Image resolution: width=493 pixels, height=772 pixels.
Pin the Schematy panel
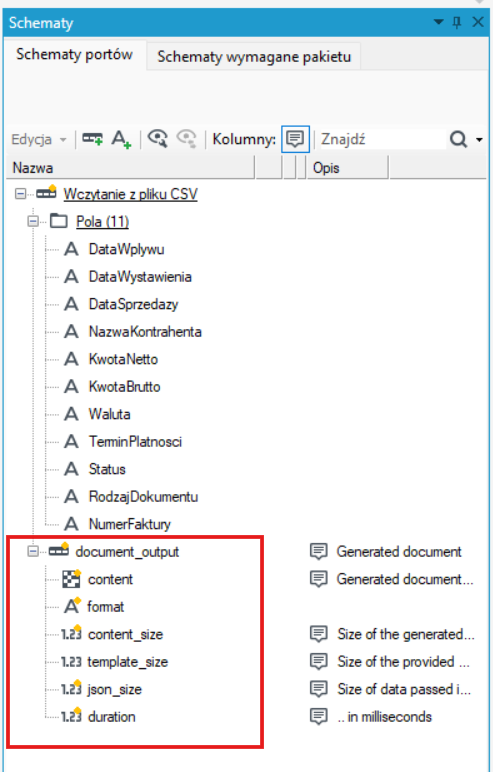pyautogui.click(x=457, y=22)
